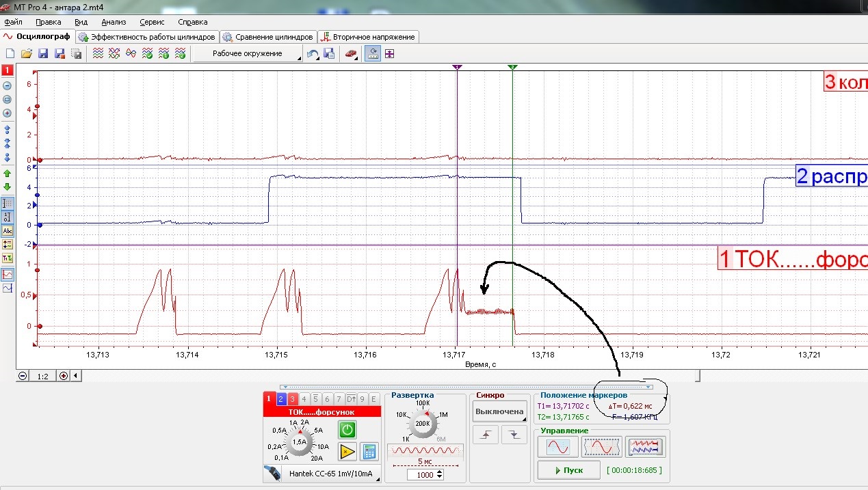The height and width of the screenshot is (490, 868).
Task: Open the Анализ menu
Action: (113, 22)
